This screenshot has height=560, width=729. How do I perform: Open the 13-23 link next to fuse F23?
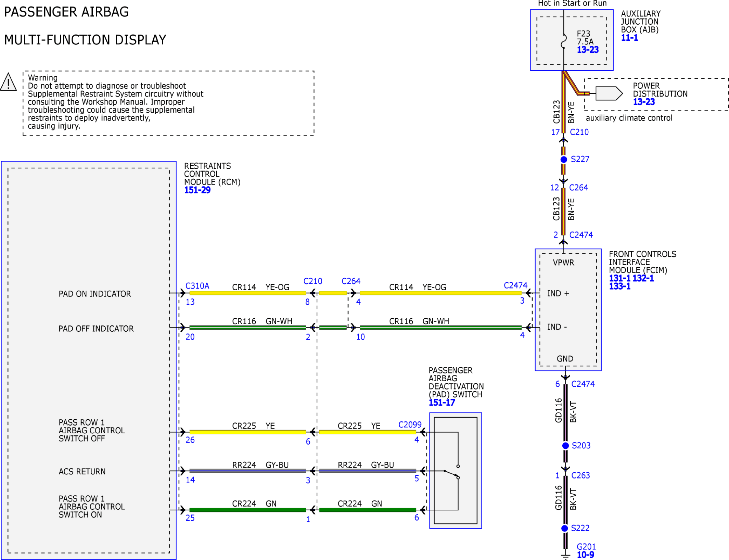(x=588, y=50)
